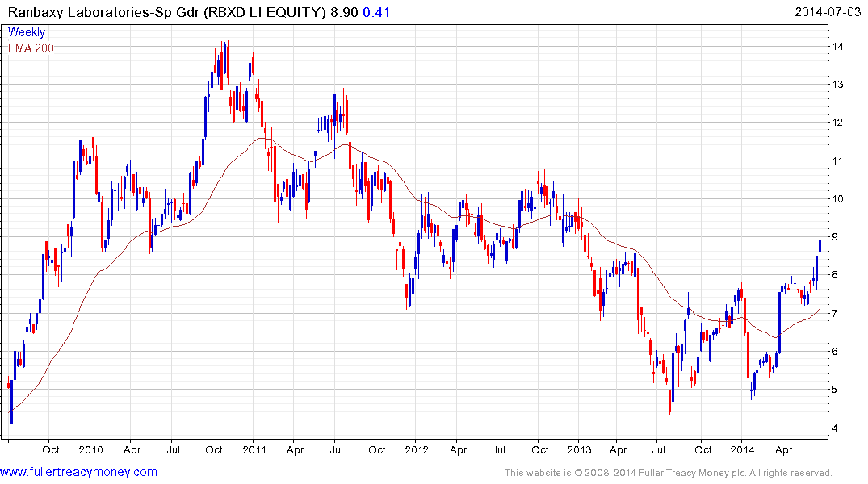Click the last price value 8.90
The width and height of the screenshot is (868, 484).
[x=344, y=12]
